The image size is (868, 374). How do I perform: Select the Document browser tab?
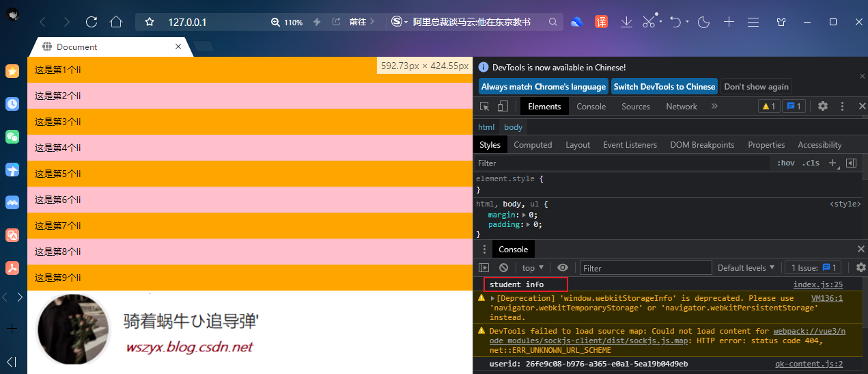click(x=109, y=46)
